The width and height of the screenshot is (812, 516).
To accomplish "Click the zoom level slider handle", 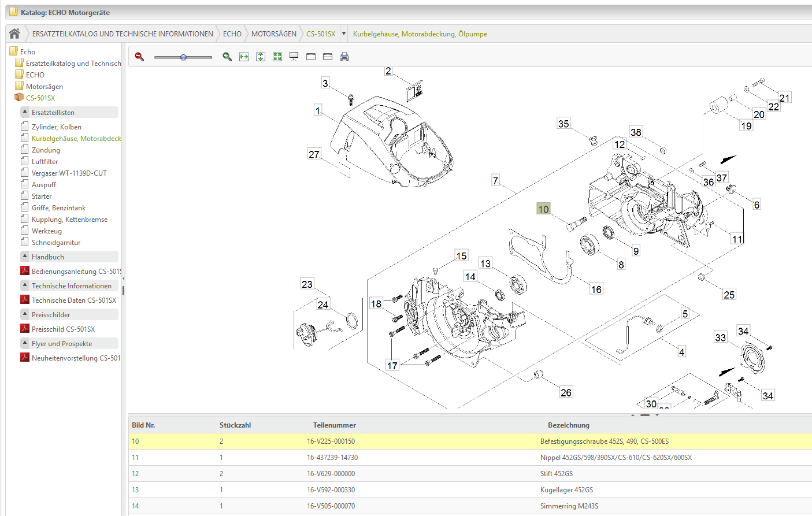I will click(x=183, y=57).
